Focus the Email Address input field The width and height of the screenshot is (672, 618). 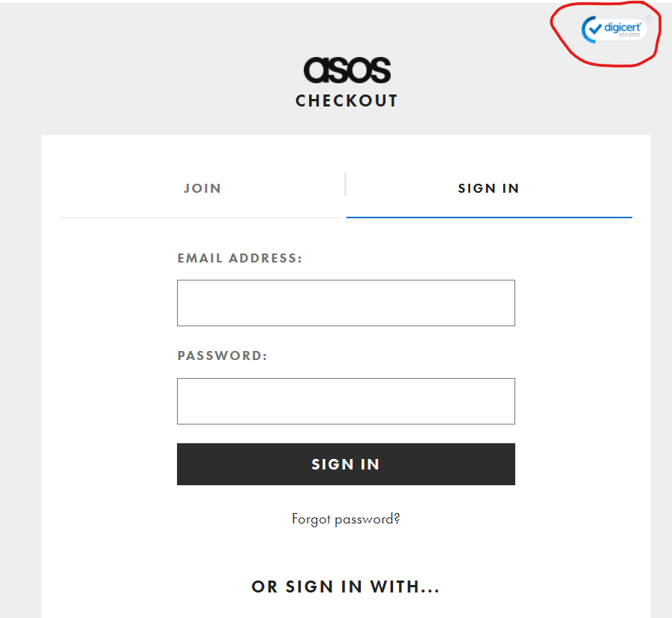pyautogui.click(x=346, y=303)
